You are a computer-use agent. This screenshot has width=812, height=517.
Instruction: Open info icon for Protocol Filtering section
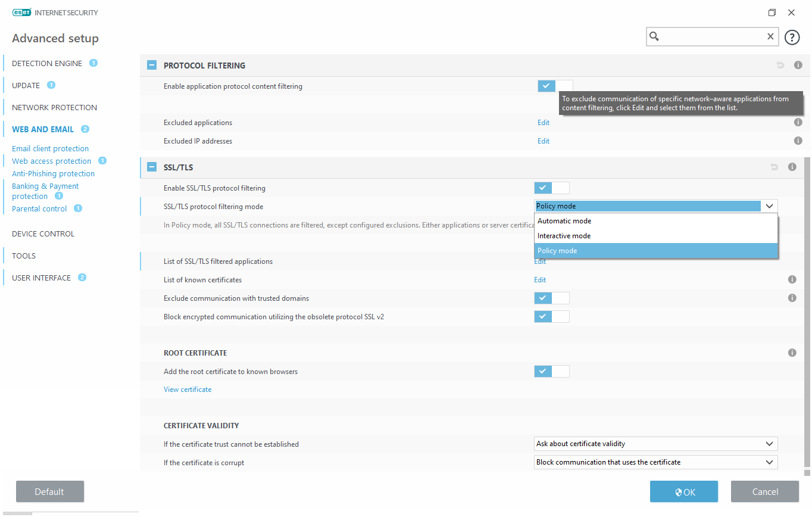coord(798,66)
